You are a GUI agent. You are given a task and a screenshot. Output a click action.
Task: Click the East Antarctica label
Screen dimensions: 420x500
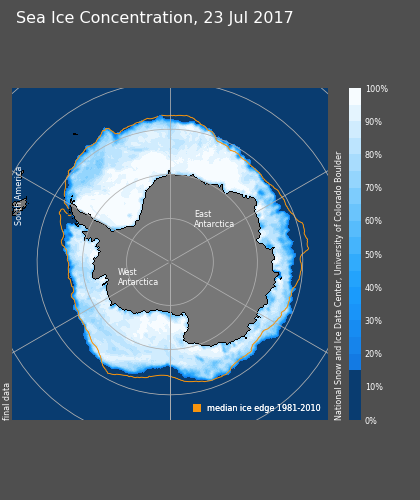pos(214,219)
